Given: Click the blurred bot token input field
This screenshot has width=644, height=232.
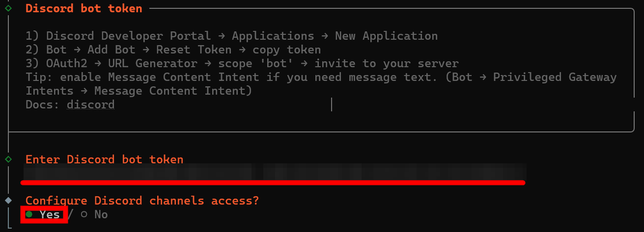Looking at the screenshot, I should [x=274, y=172].
